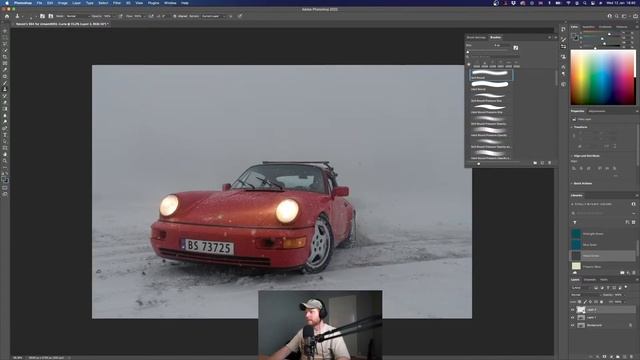Select the Soft Round brush preset
This screenshot has width=640, height=360.
tap(490, 74)
